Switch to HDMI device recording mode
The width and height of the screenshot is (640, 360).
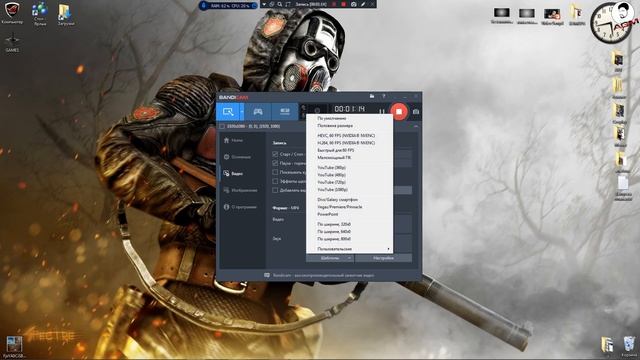click(x=284, y=111)
